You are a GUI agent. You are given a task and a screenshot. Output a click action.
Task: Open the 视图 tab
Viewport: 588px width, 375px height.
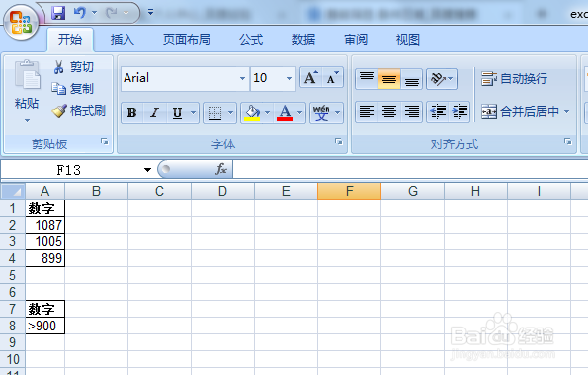(407, 39)
